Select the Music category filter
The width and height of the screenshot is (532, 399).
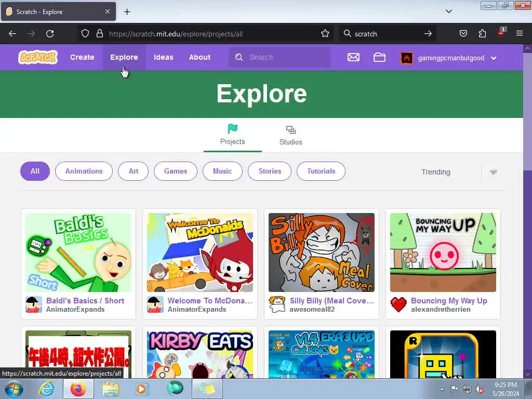click(x=222, y=171)
